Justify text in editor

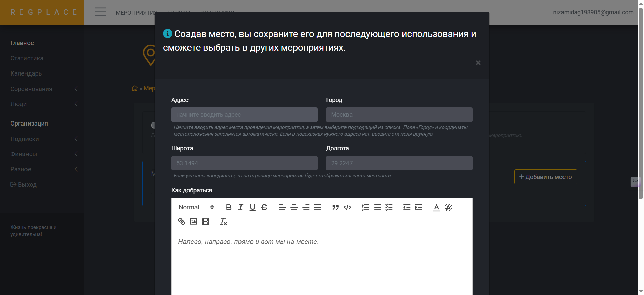(318, 207)
